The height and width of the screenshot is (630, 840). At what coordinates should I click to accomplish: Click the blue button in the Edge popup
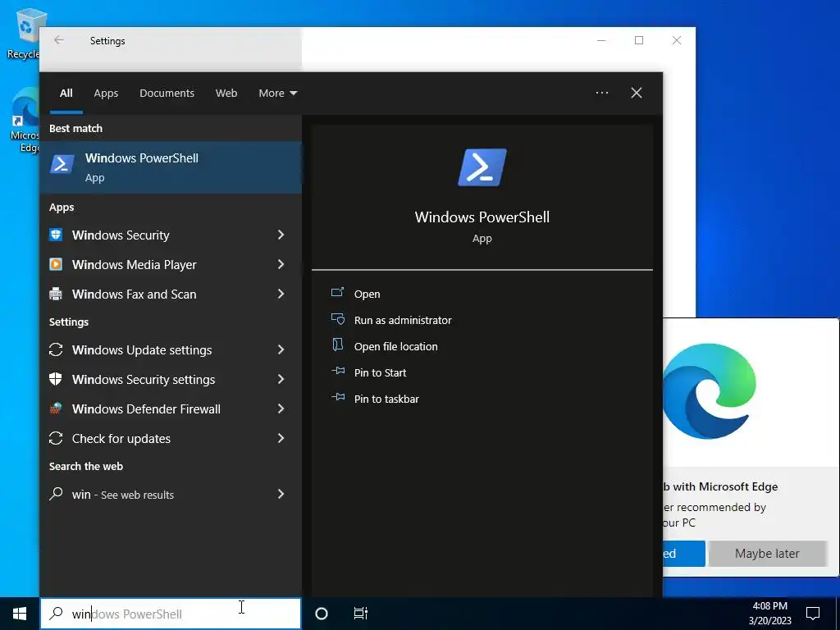684,554
